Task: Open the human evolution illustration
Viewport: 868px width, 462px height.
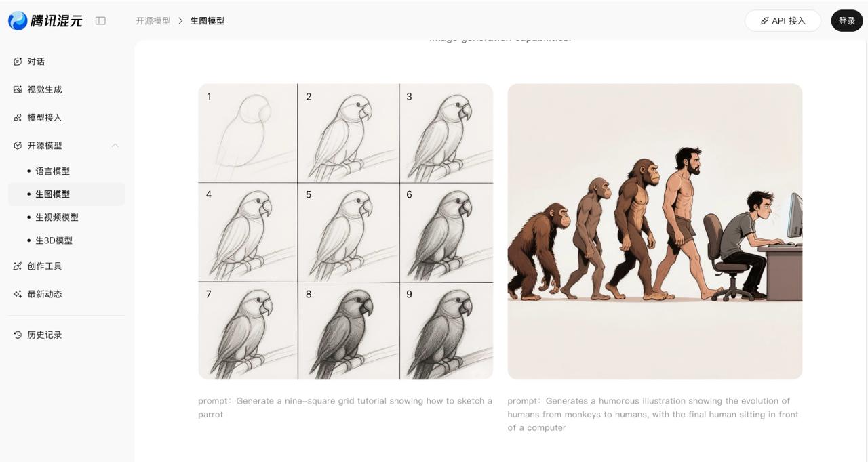Action: (x=654, y=231)
